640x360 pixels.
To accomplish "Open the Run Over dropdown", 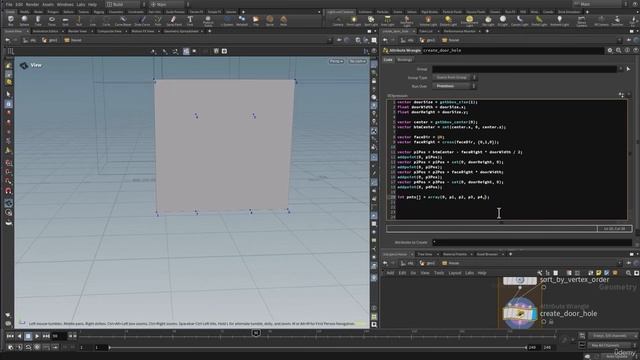I will (x=454, y=86).
